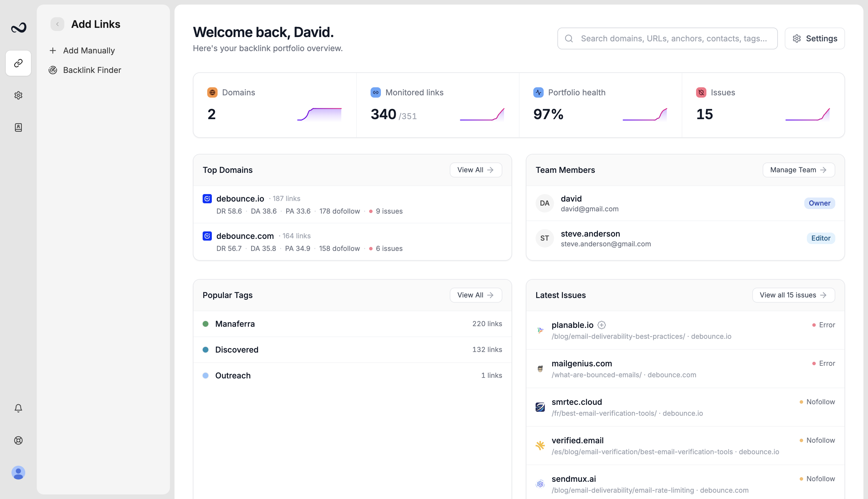Open notifications bell icon

18,408
